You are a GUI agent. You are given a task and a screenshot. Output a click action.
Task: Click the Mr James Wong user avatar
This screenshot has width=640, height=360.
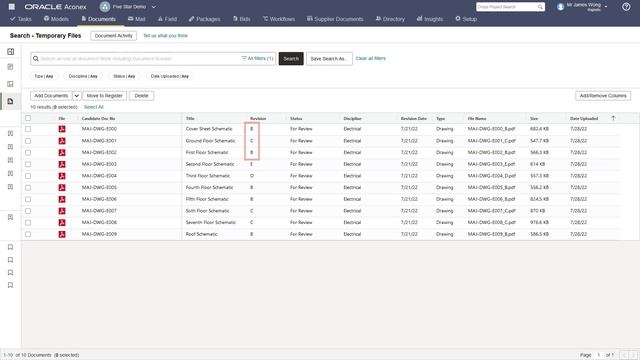560,7
